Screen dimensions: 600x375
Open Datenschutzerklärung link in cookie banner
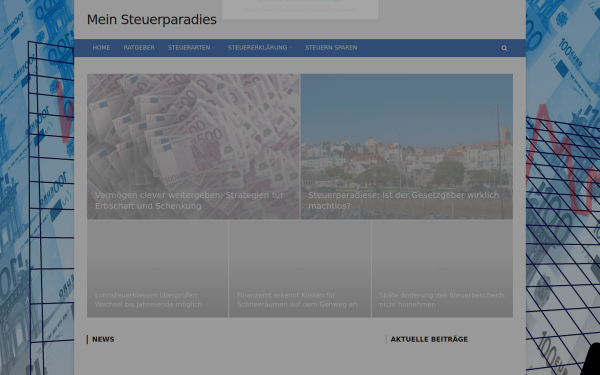304,9
